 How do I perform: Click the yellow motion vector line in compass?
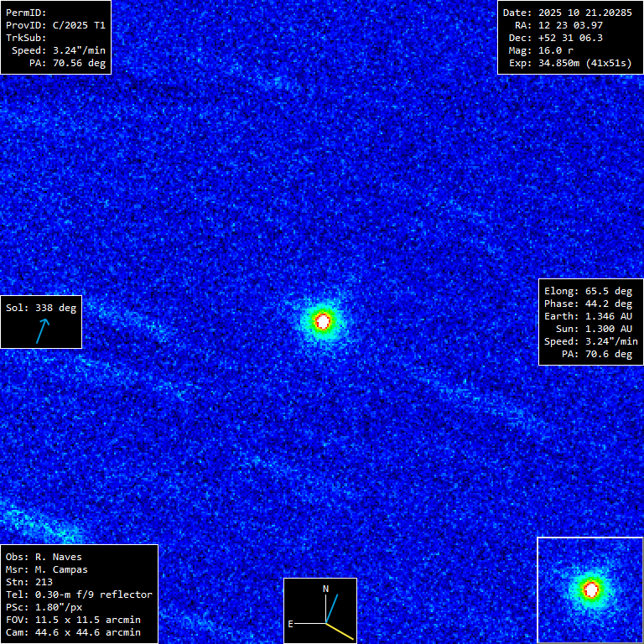339,630
